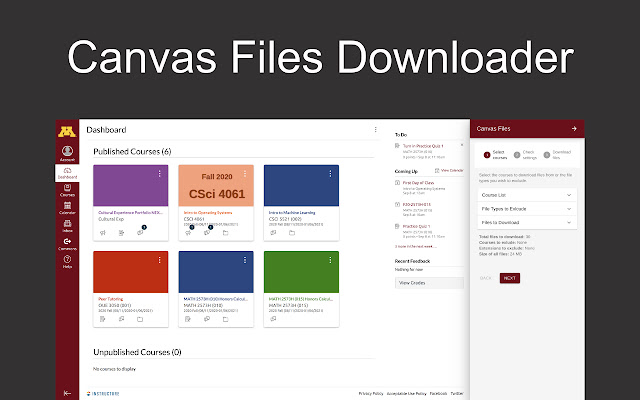Open options menu on green MATH 2573H (015) card
This screenshot has height=400, width=640.
tap(330, 260)
